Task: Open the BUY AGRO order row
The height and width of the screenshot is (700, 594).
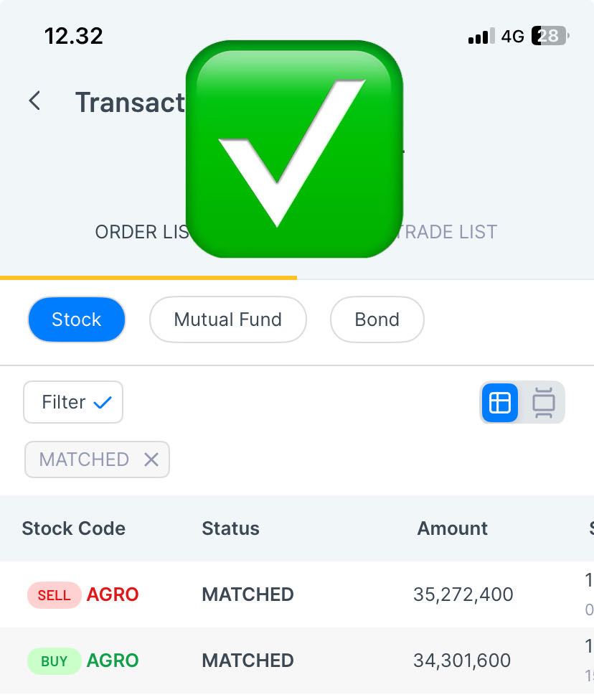Action: click(x=297, y=661)
